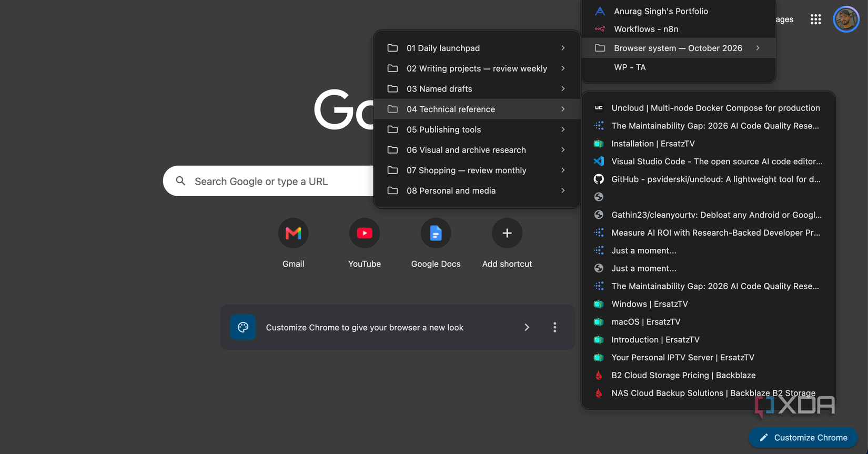Click the Customize Chrome button
The height and width of the screenshot is (454, 868).
tap(803, 437)
